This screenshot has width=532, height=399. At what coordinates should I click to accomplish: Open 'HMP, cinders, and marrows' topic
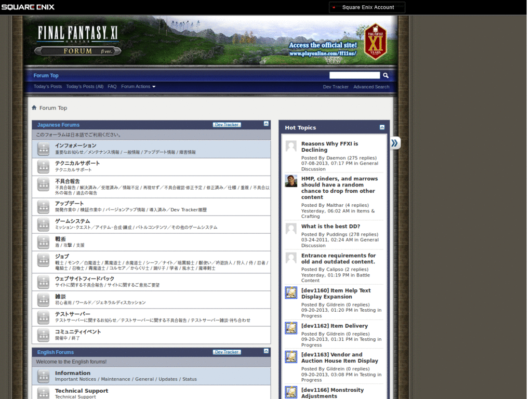339,188
